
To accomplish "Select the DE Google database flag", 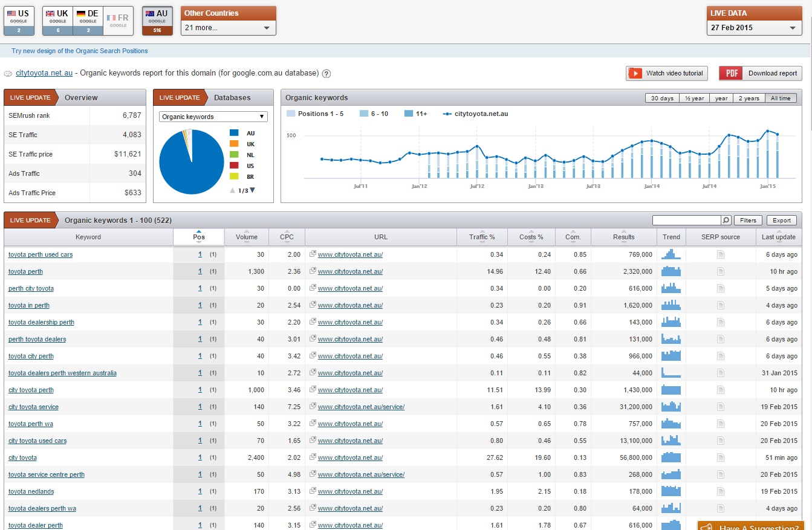I will (x=88, y=21).
